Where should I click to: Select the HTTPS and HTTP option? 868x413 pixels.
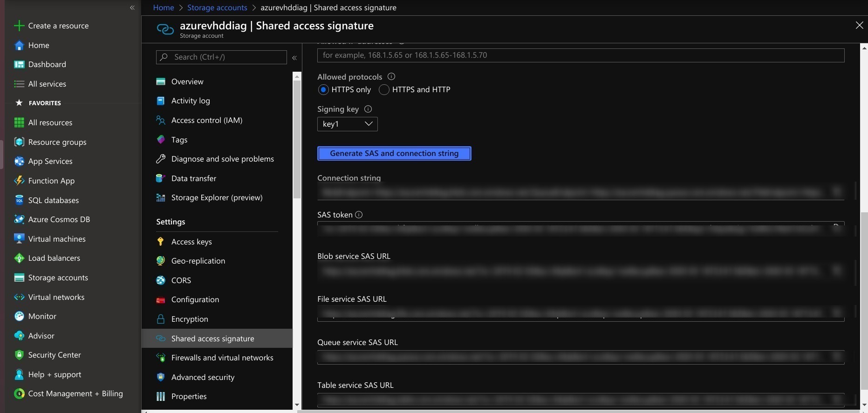click(x=384, y=89)
